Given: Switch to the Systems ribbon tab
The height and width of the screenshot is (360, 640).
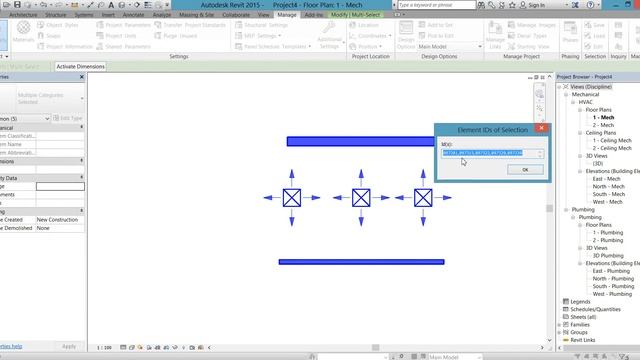Looking at the screenshot, I should pyautogui.click(x=84, y=15).
